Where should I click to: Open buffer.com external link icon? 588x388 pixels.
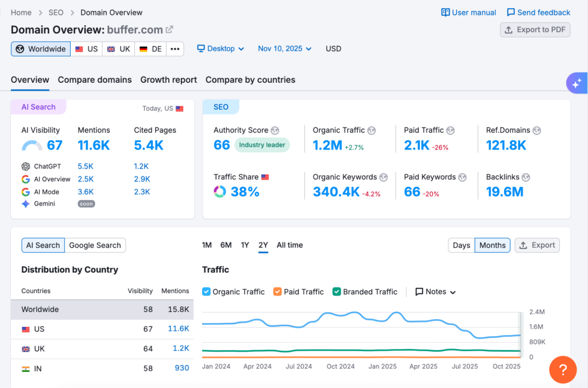click(169, 30)
